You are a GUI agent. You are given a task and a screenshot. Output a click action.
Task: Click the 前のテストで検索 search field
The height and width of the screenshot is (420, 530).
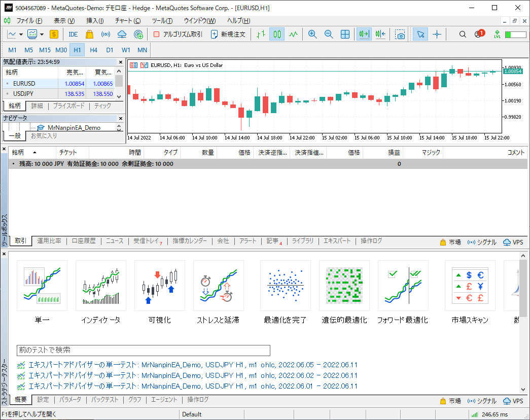144,351
